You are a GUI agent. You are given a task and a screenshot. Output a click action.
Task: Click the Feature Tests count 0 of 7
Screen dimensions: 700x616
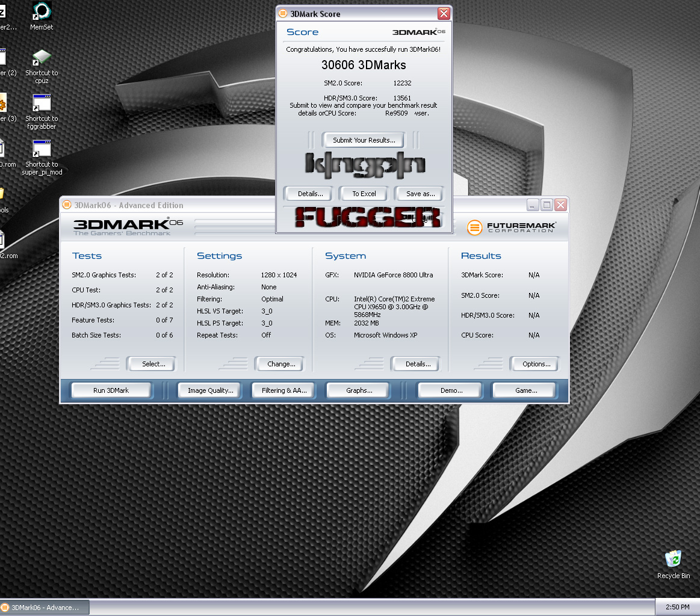tap(164, 320)
